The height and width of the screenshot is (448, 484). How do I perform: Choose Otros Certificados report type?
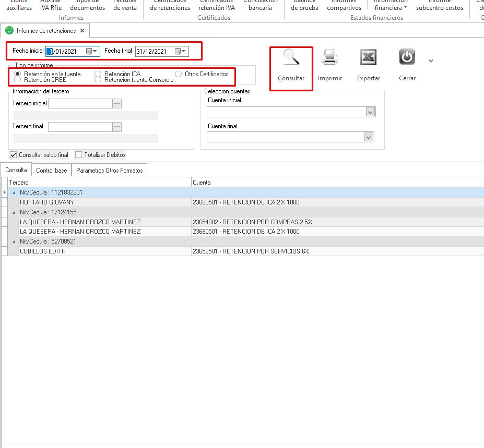178,74
